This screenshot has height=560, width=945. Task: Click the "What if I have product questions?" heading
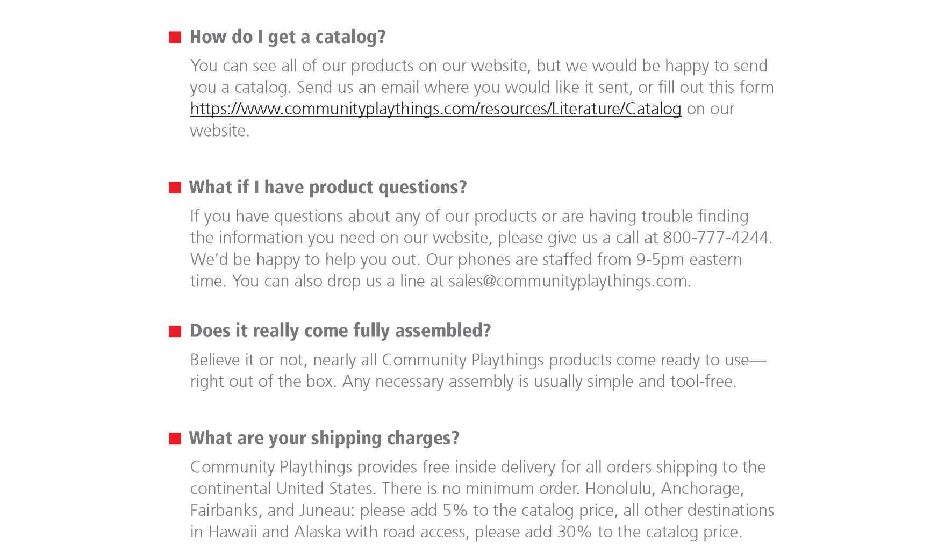328,188
